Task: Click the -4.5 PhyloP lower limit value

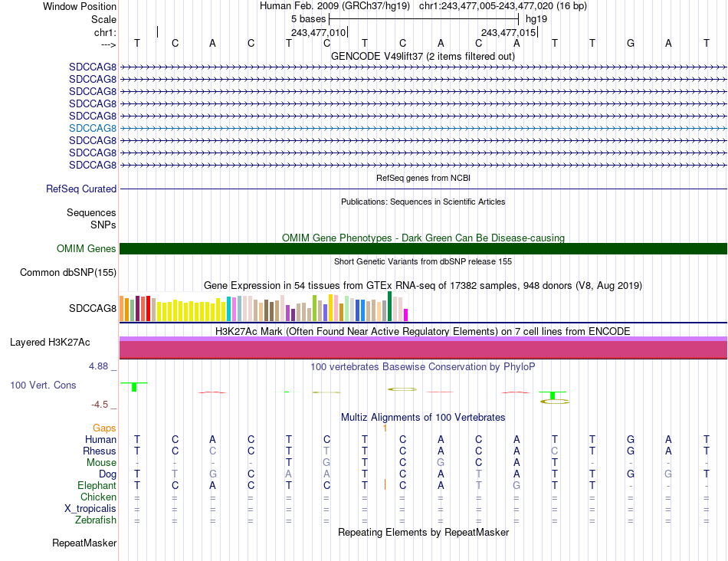Action: click(x=100, y=405)
